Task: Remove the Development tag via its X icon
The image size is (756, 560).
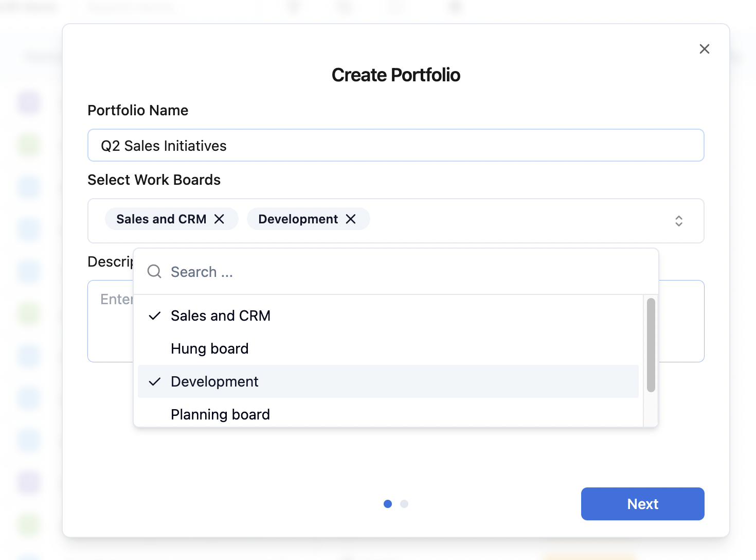Action: point(351,219)
